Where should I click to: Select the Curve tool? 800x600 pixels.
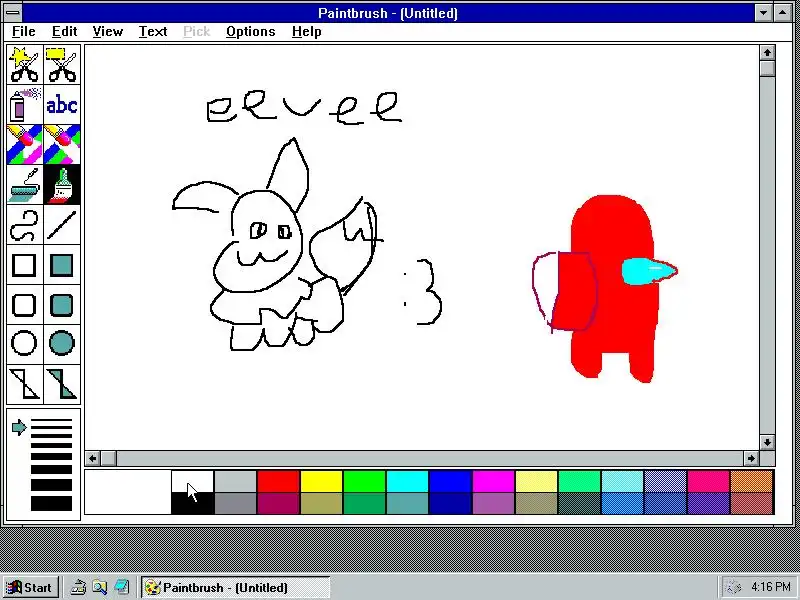24,224
